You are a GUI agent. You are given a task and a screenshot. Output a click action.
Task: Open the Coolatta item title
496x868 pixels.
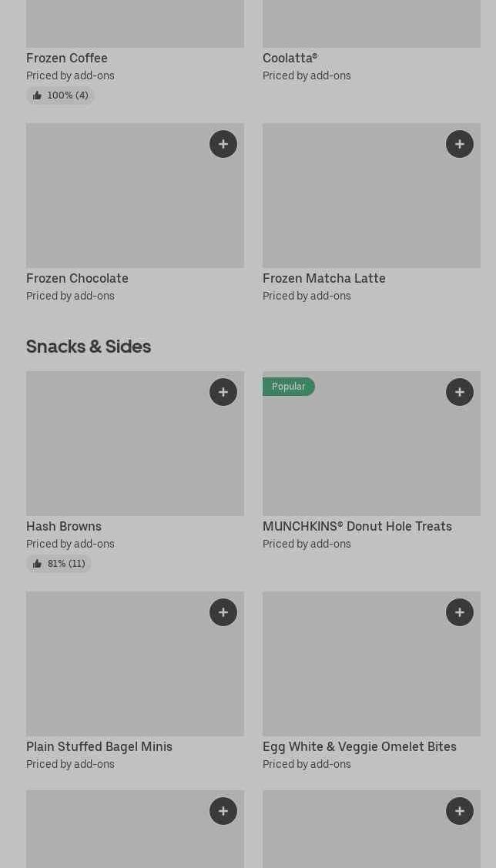coord(290,58)
